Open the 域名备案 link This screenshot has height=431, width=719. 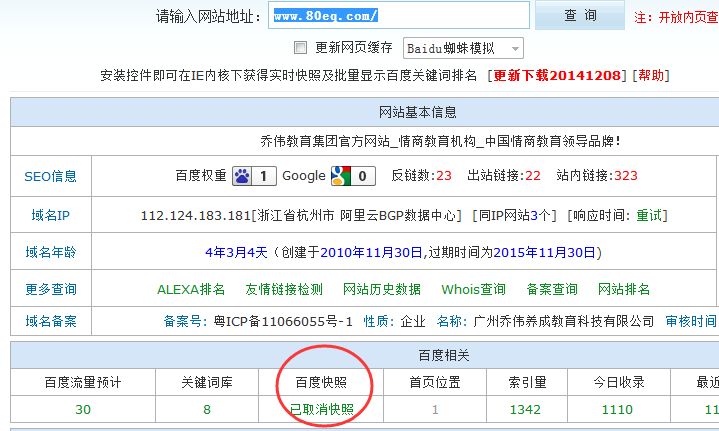point(50,321)
